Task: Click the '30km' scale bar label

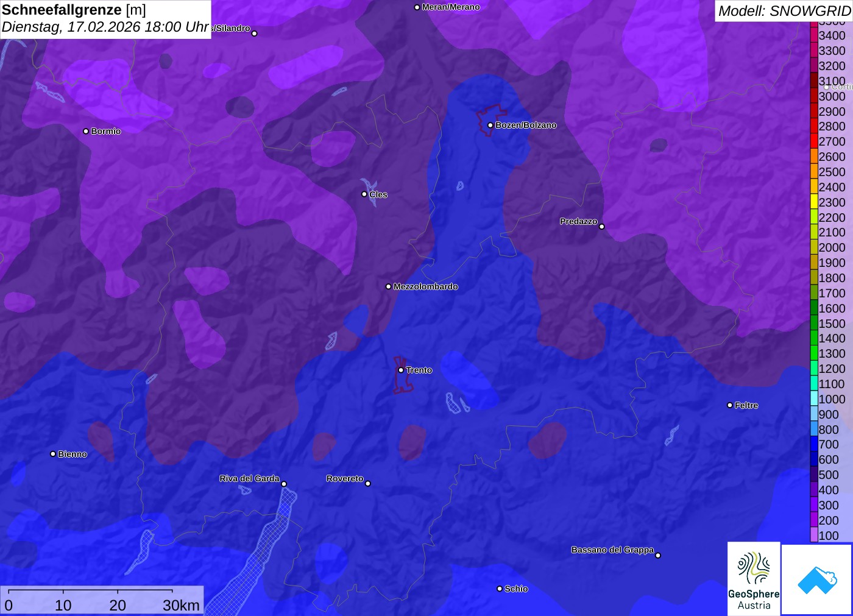Action: tap(181, 605)
